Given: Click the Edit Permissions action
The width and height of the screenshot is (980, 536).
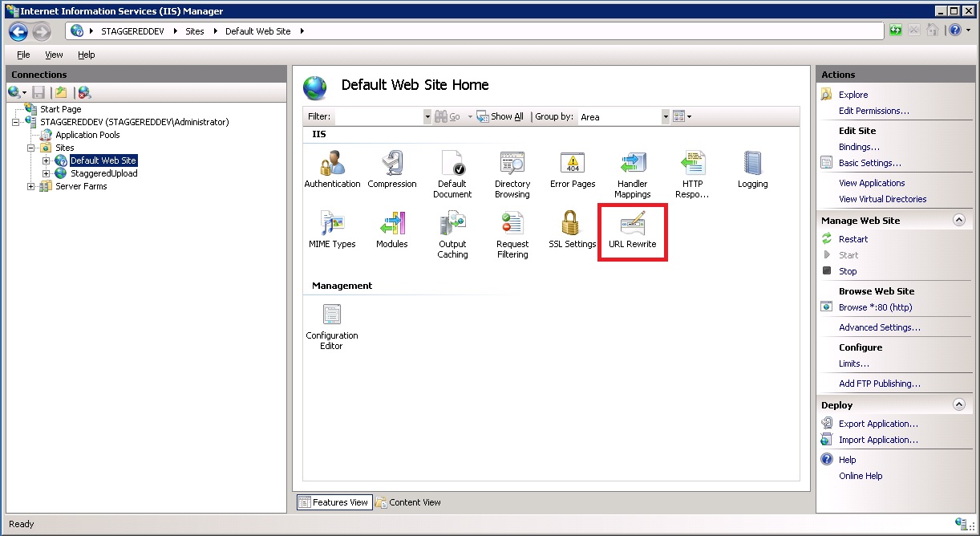Looking at the screenshot, I should pyautogui.click(x=874, y=111).
